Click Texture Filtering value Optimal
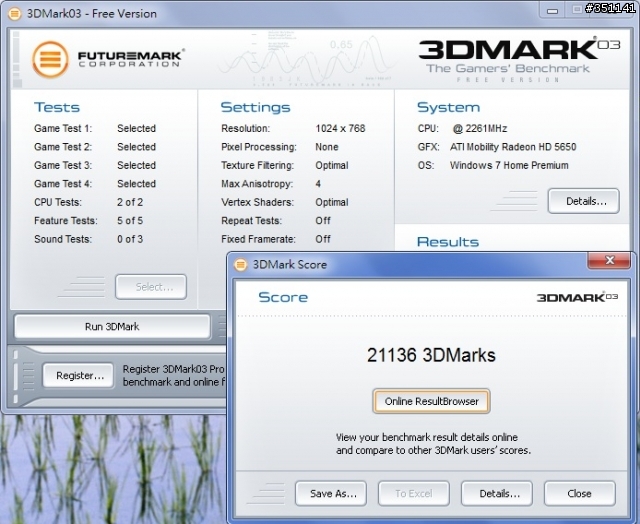This screenshot has height=524, width=640. click(x=331, y=165)
